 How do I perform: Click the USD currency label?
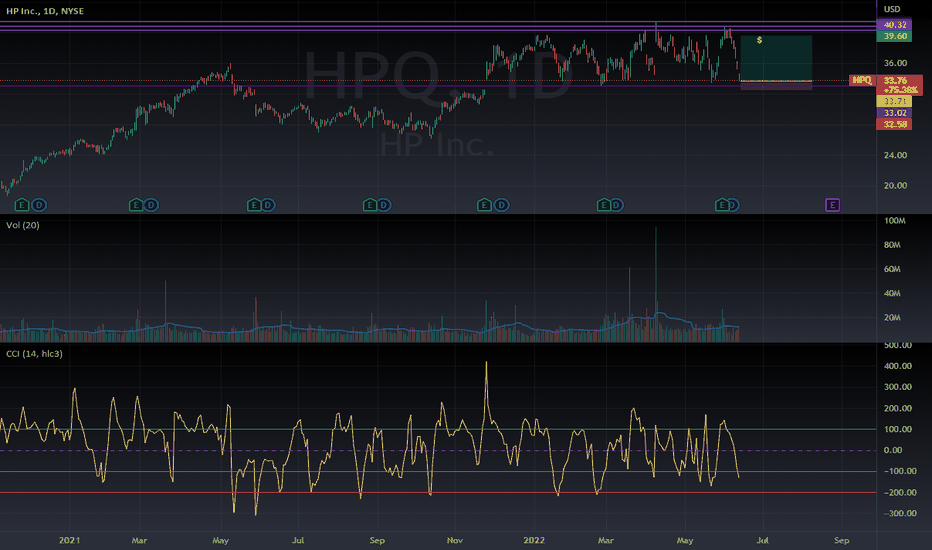892,9
